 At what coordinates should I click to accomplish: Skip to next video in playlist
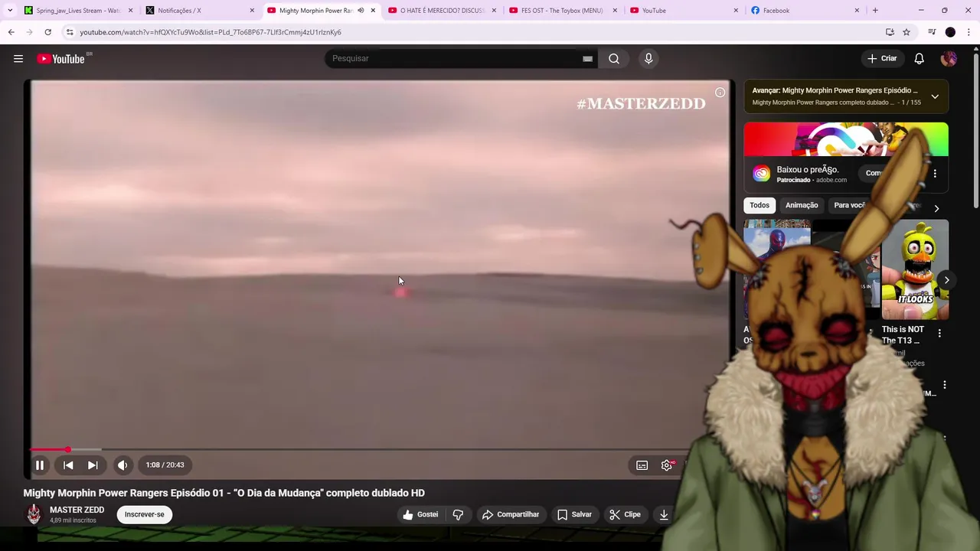[93, 465]
